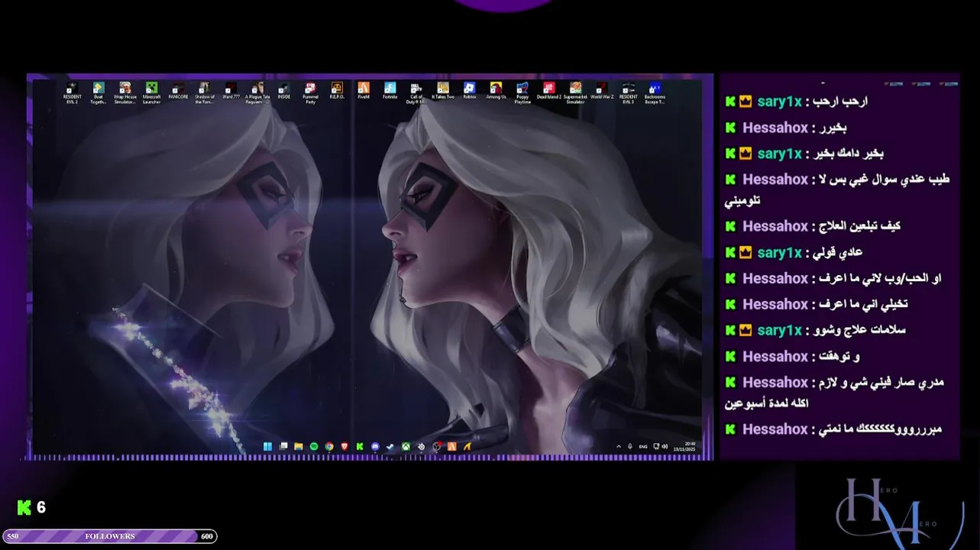This screenshot has height=550, width=980.
Task: Open the Pummel Party desktop shortcut
Action: click(x=310, y=92)
